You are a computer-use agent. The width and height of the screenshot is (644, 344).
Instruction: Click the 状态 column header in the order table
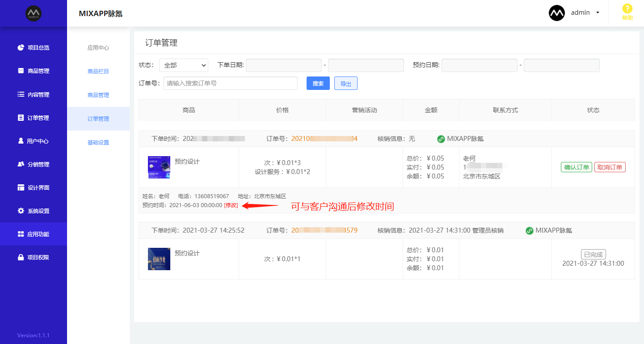click(593, 110)
